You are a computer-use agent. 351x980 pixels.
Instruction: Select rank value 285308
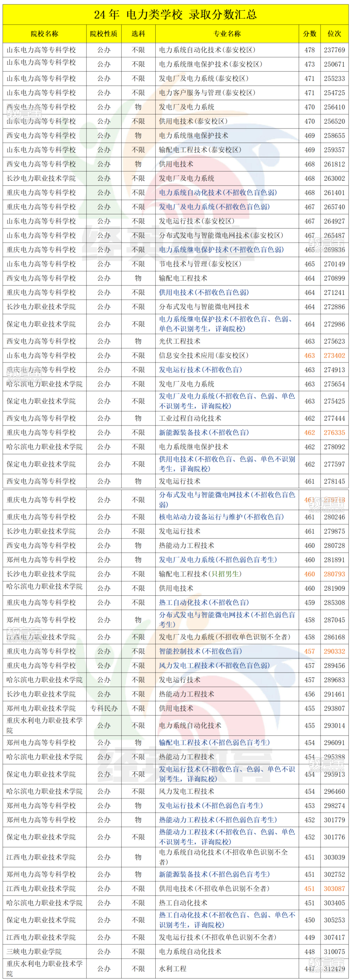tap(334, 603)
